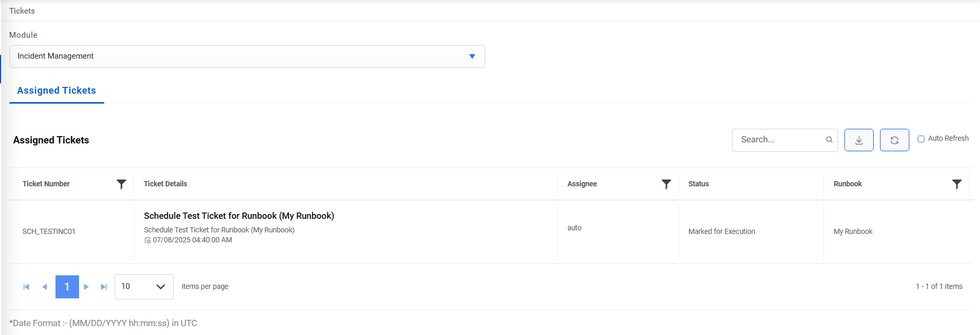The width and height of the screenshot is (980, 335).
Task: Click the download tickets icon button
Action: click(859, 140)
